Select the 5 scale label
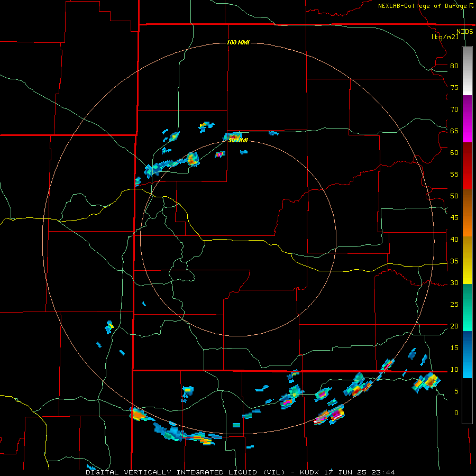 click(x=456, y=391)
